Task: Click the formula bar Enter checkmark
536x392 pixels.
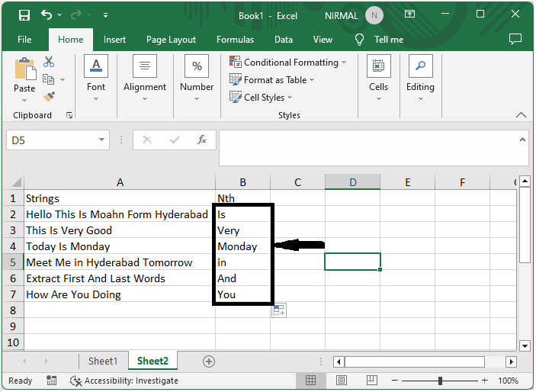Action: click(175, 140)
